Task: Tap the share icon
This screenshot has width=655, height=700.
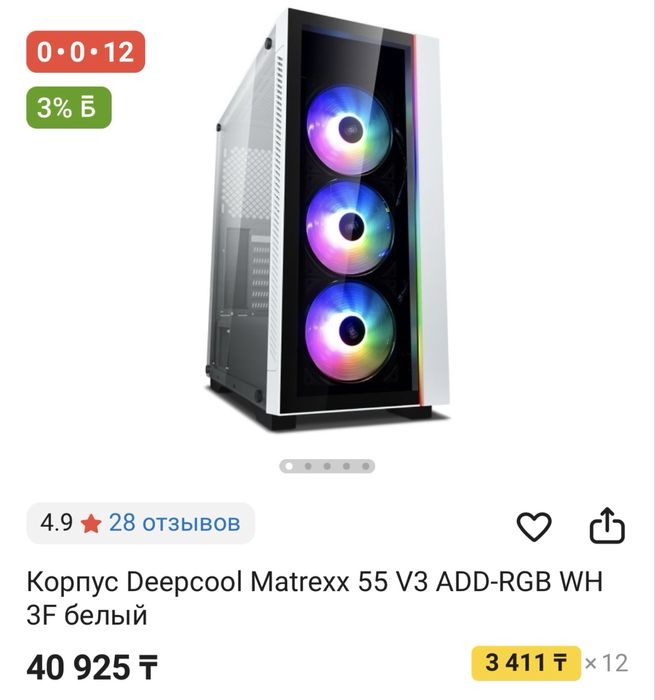Action: pyautogui.click(x=607, y=526)
